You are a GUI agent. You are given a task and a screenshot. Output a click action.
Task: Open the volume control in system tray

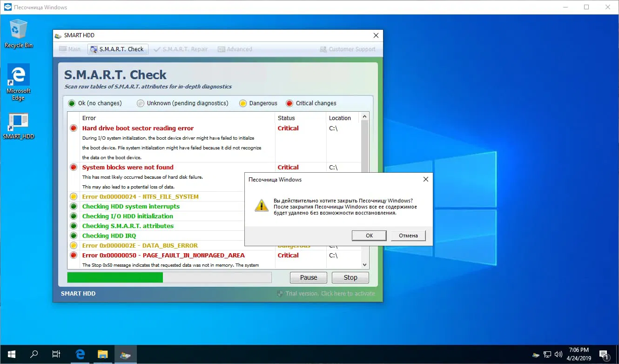click(558, 354)
